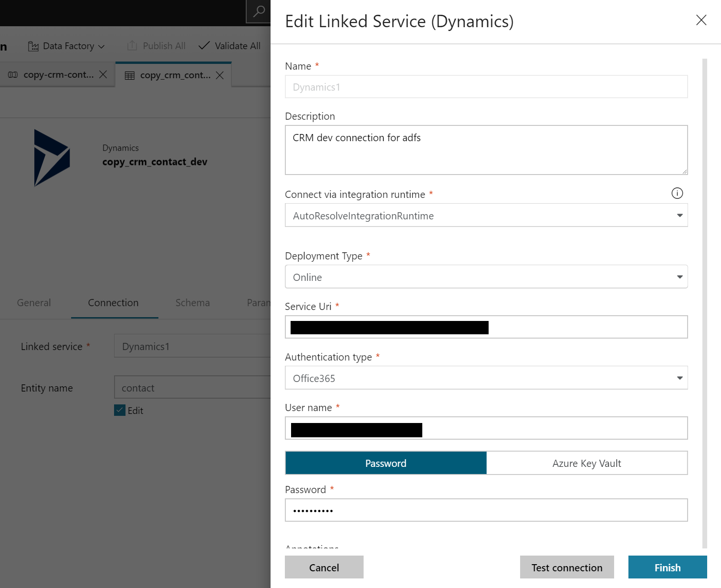Switch to the Schema tab

point(193,303)
